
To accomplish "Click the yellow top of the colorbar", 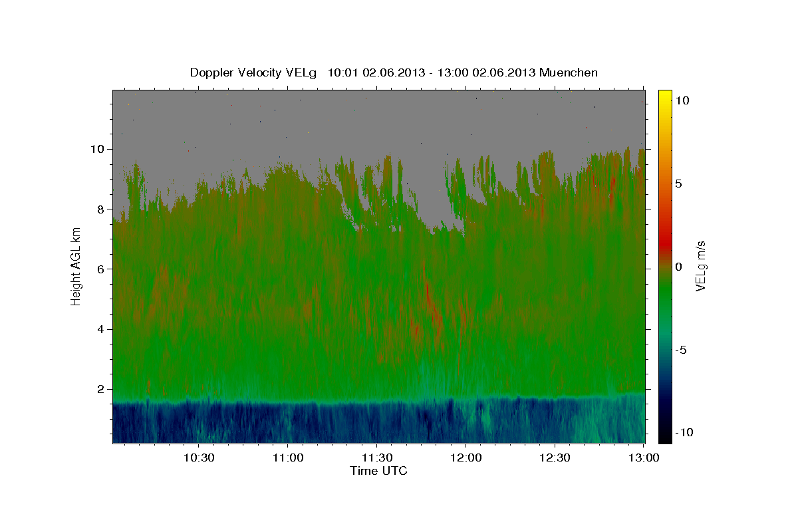I will 664,96.
